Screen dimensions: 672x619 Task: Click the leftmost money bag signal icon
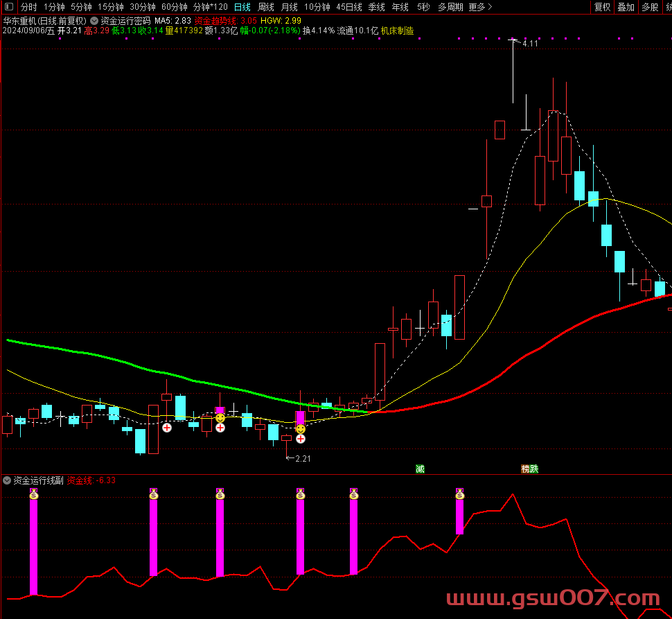point(33,494)
